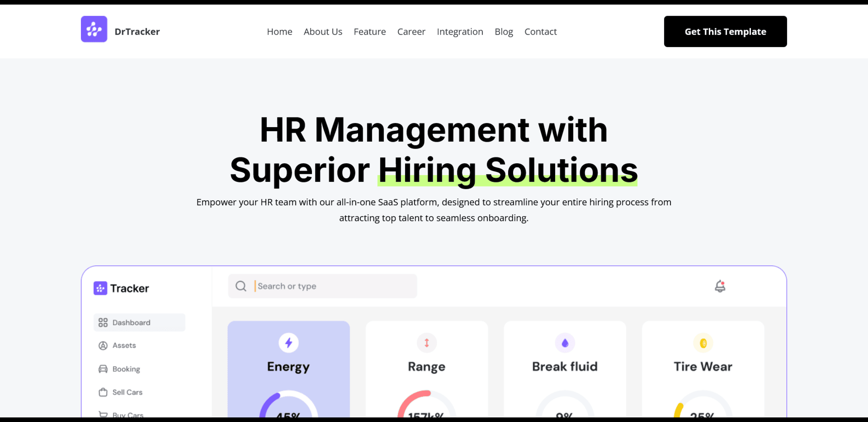Screen dimensions: 868x422
Task: Click the Range arrows icon
Action: pos(427,343)
